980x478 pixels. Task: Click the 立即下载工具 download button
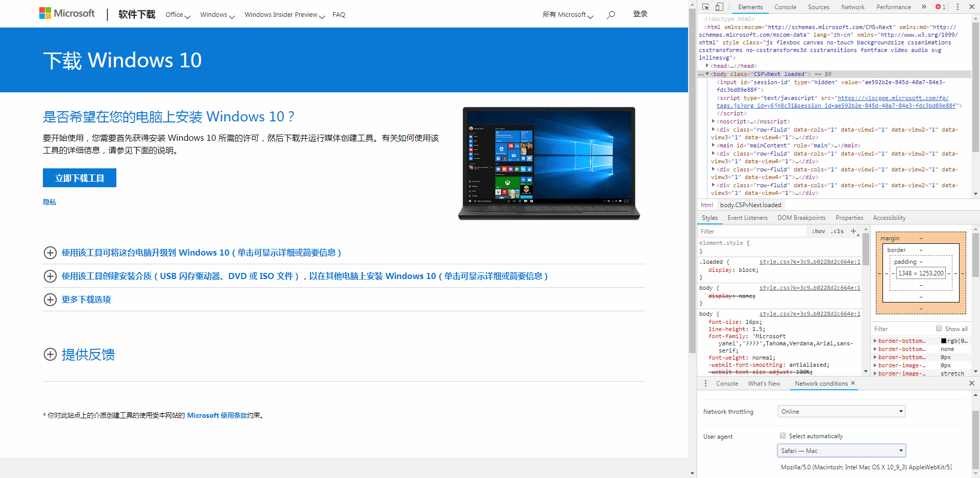pos(80,178)
